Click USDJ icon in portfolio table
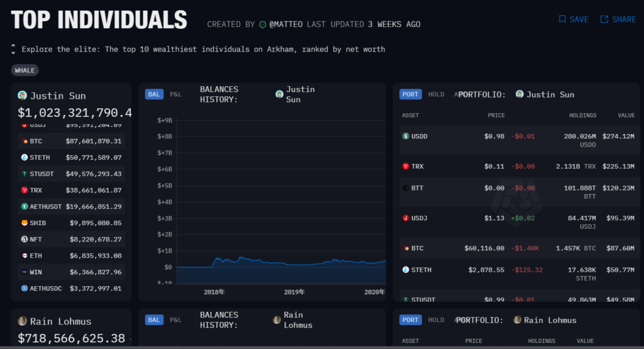This screenshot has height=349, width=644. point(406,218)
